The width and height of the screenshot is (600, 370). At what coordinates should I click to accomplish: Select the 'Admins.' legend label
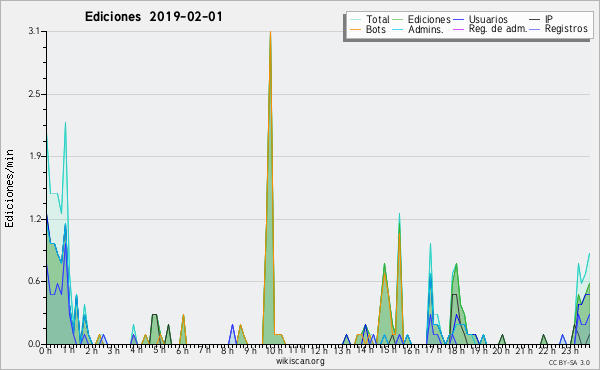[426, 29]
